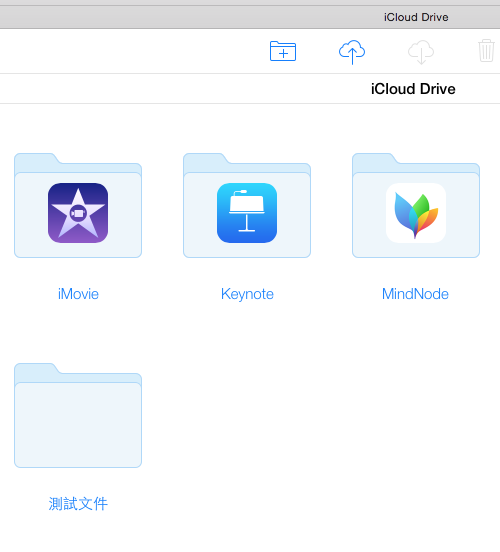
Task: Click the greyed cloud download icon
Action: 421,52
